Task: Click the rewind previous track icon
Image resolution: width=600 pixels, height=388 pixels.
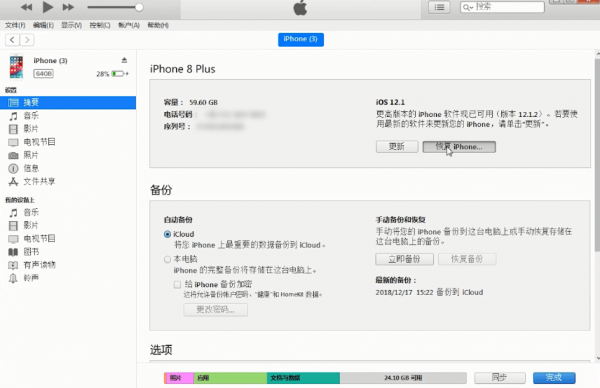Action: click(x=26, y=7)
